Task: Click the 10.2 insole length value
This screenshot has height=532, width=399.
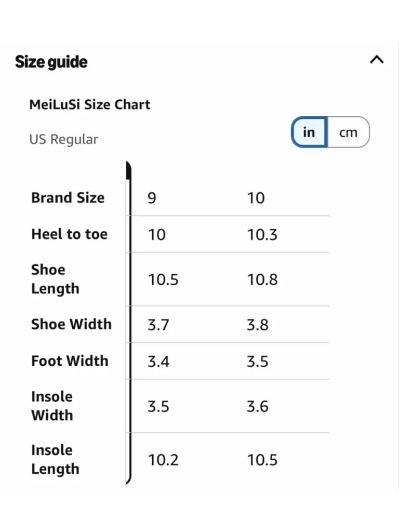Action: pos(163,460)
